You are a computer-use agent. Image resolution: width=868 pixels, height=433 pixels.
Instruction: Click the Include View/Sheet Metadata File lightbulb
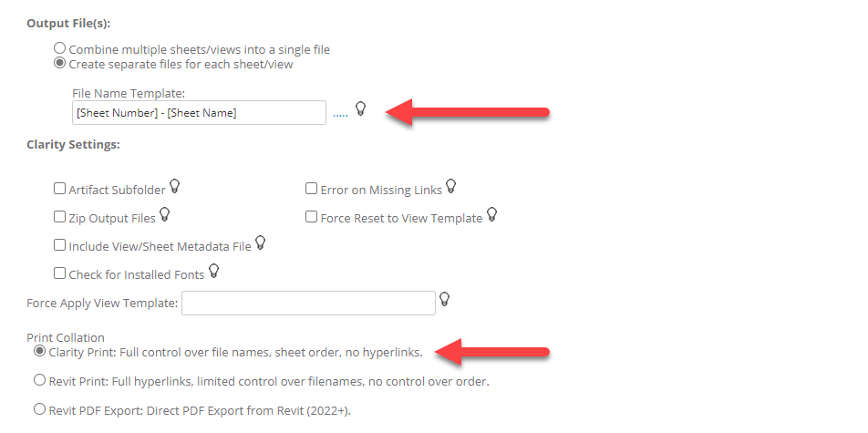click(260, 243)
